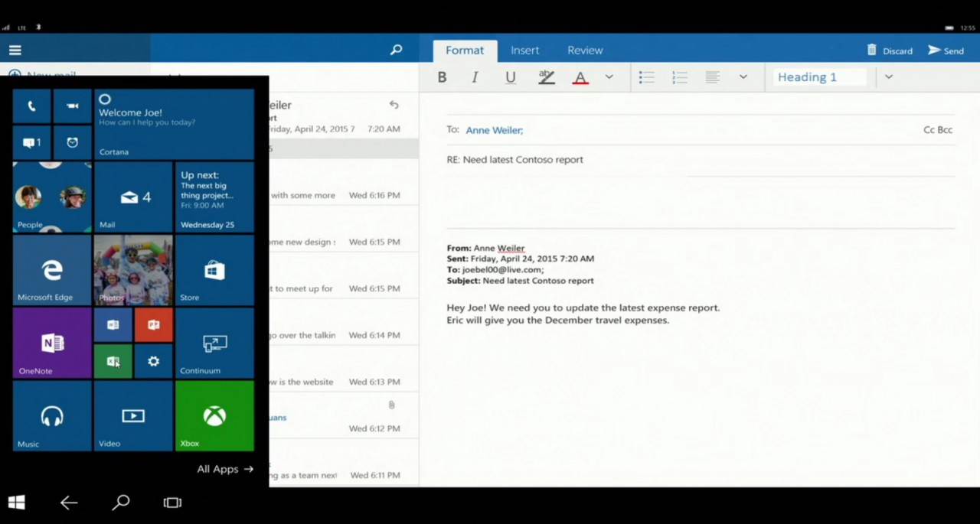Open the Xbox tile
The height and width of the screenshot is (524, 980).
coord(214,416)
